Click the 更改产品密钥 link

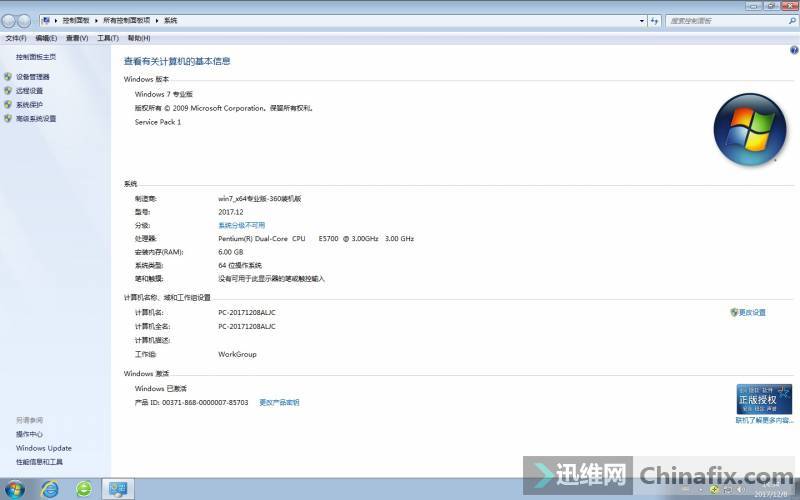tap(279, 403)
